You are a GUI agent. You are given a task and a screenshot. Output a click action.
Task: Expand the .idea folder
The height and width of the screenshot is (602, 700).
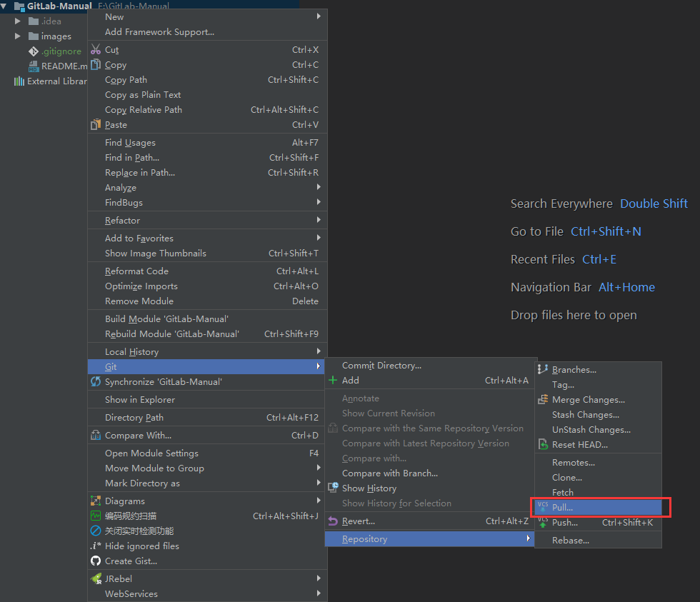coord(18,21)
